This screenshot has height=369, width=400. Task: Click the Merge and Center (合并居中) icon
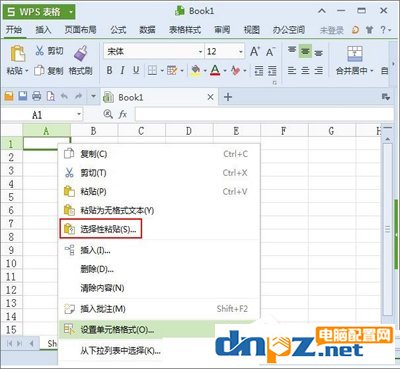click(355, 53)
